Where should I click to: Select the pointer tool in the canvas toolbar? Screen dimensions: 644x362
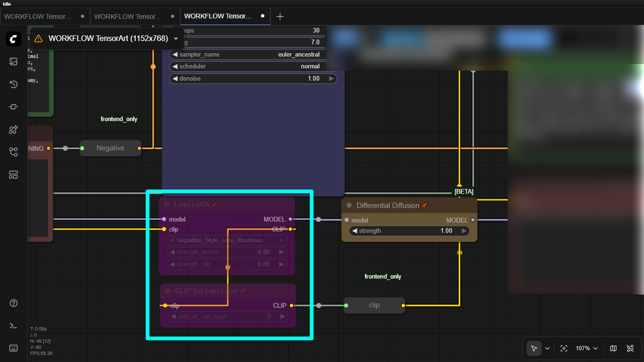[x=534, y=348]
